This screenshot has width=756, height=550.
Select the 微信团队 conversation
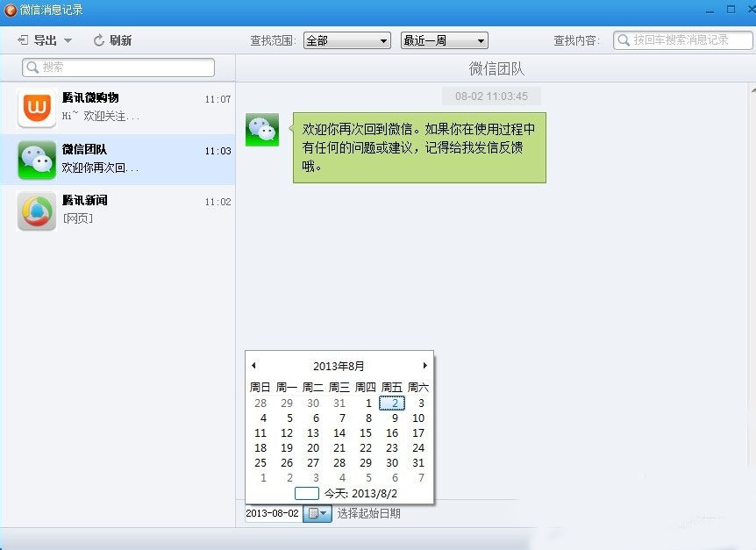coord(118,160)
